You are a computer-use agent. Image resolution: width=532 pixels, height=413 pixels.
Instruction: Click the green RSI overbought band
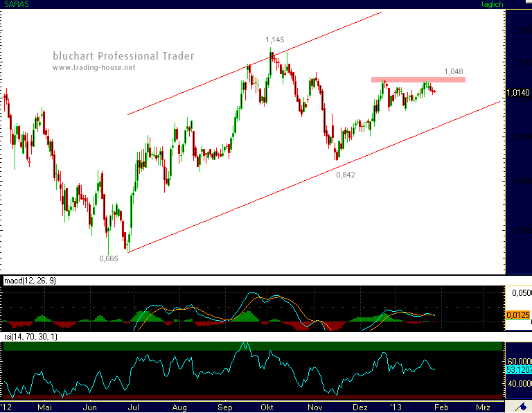(252, 346)
